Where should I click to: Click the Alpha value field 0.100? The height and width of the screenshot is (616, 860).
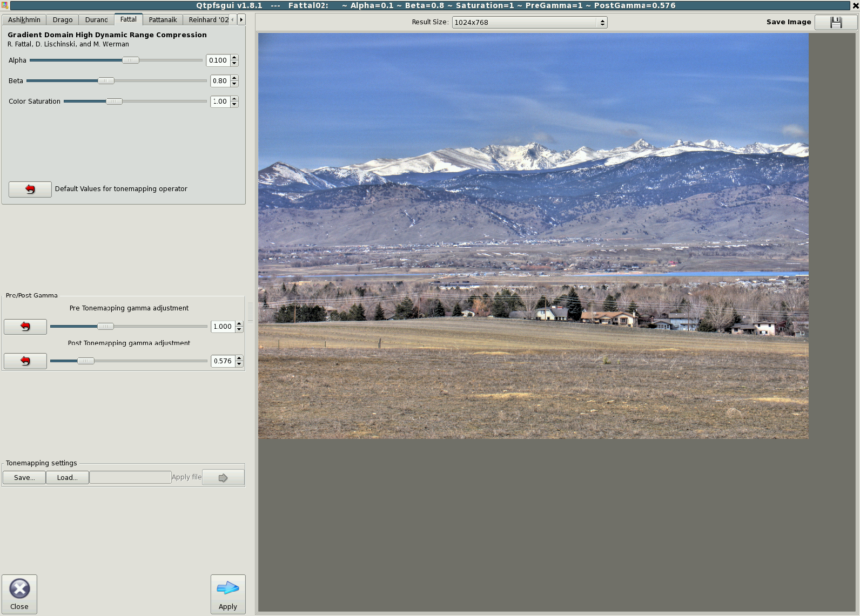(218, 60)
